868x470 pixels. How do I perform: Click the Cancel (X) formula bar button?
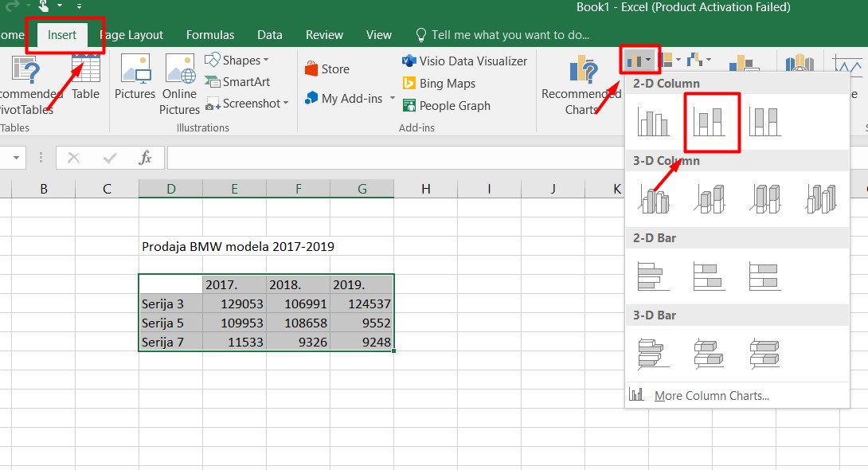(x=73, y=158)
